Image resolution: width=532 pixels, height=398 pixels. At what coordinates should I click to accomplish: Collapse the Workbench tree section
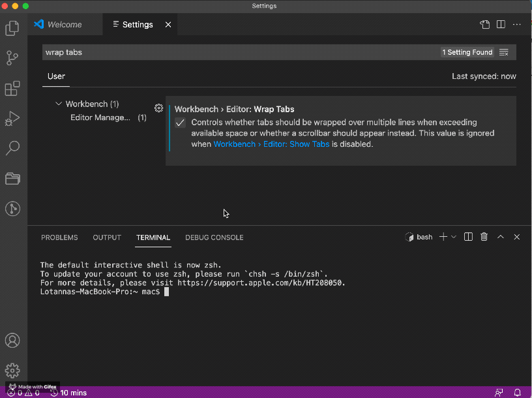[x=59, y=104]
